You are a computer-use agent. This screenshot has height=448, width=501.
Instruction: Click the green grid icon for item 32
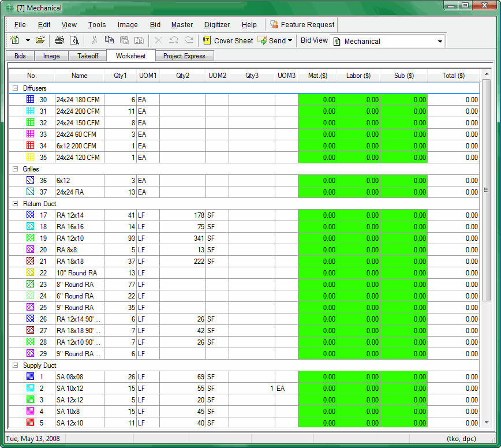tap(31, 122)
